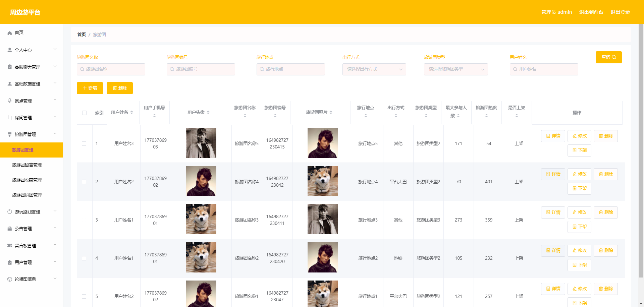Screen dimensions: 644x307
Task: Open the 旅游团类型 dropdown
Action: [456, 69]
